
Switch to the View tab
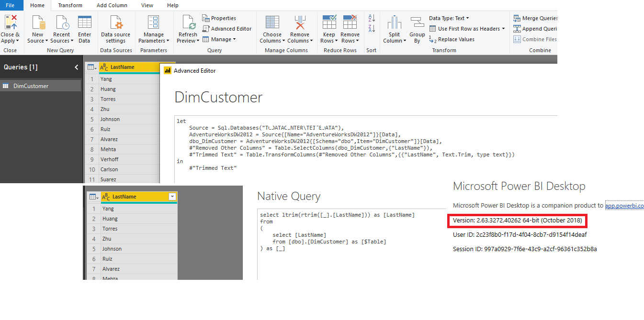147,5
